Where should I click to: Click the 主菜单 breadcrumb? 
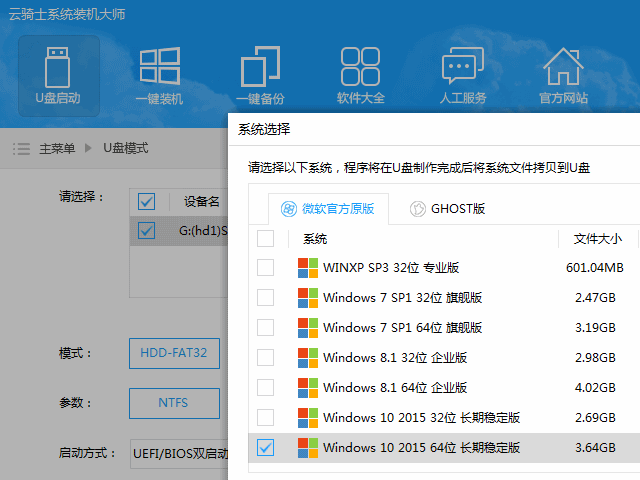57,149
